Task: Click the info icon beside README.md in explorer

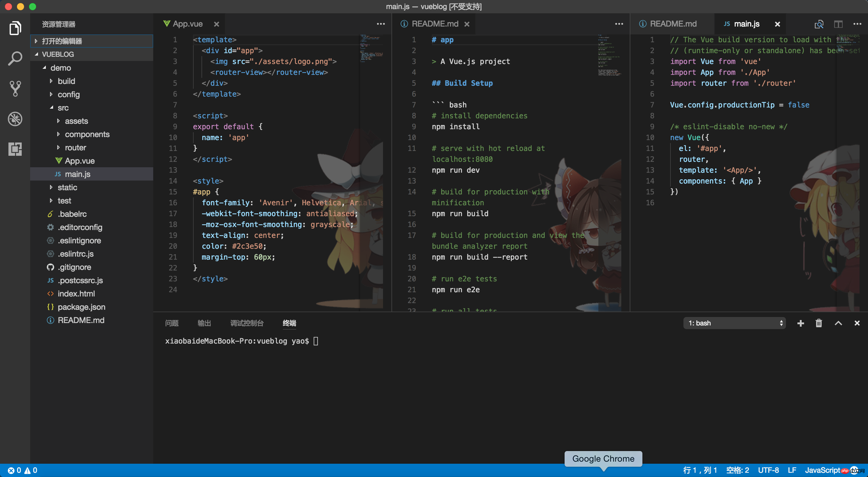Action: (x=51, y=320)
